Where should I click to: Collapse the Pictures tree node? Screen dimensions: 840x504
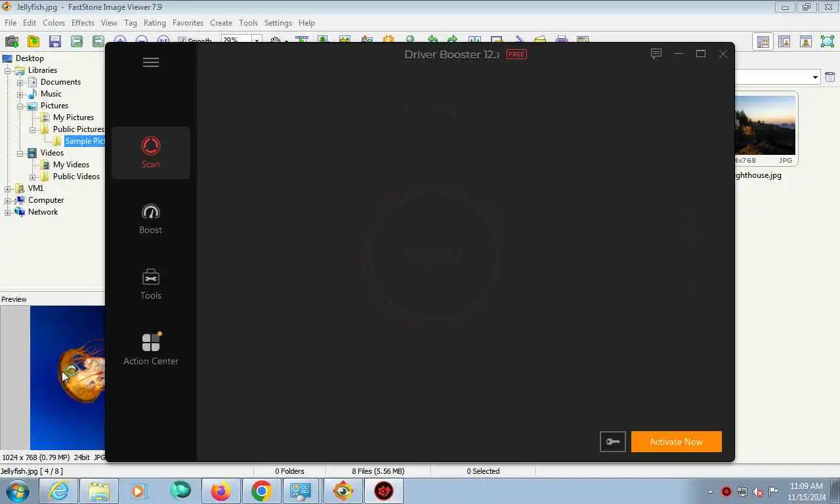(x=20, y=106)
